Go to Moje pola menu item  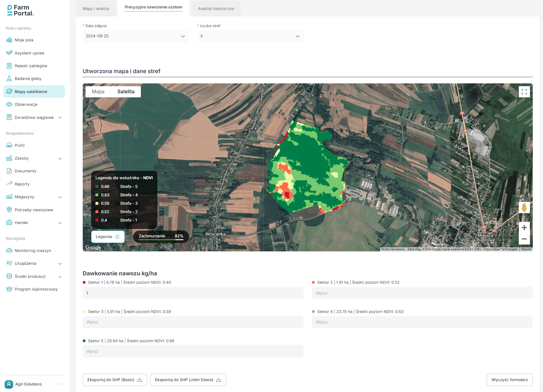pos(34,40)
